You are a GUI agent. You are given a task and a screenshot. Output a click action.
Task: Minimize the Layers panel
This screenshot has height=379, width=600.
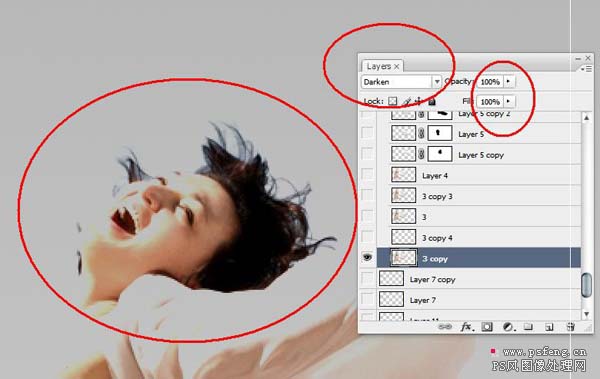click(x=578, y=58)
